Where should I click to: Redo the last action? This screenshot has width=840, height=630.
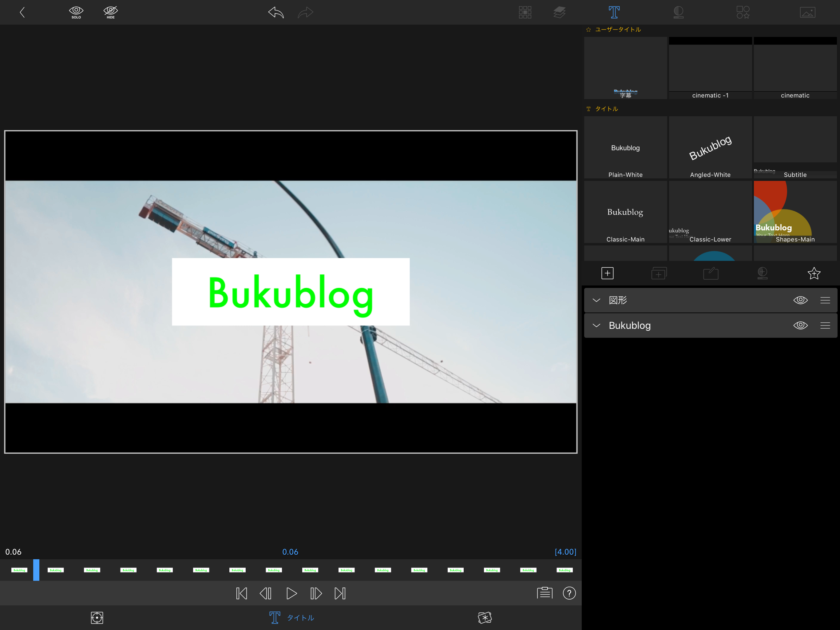[305, 12]
